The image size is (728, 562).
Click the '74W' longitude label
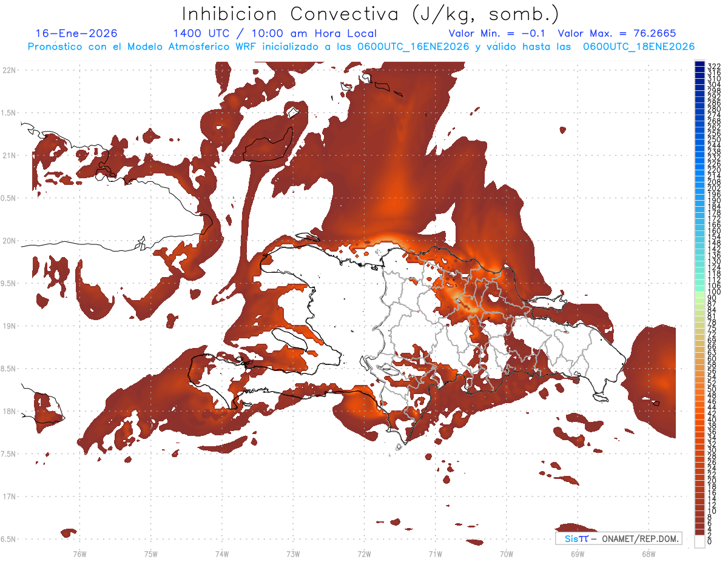pos(222,554)
